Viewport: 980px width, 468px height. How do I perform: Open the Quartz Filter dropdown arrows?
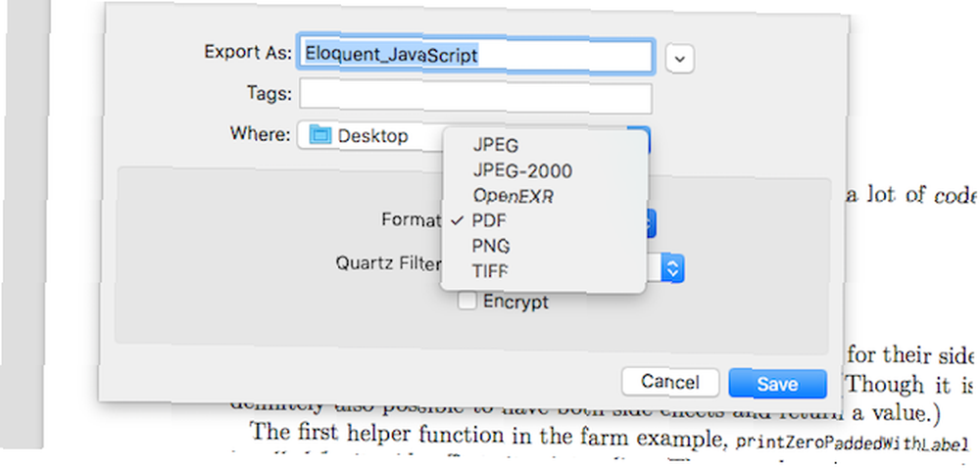(672, 268)
